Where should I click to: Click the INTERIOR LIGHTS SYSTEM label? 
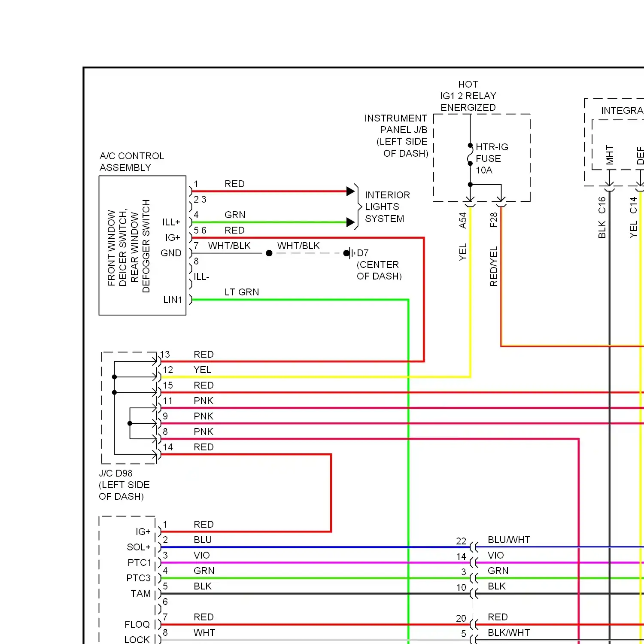tap(387, 207)
